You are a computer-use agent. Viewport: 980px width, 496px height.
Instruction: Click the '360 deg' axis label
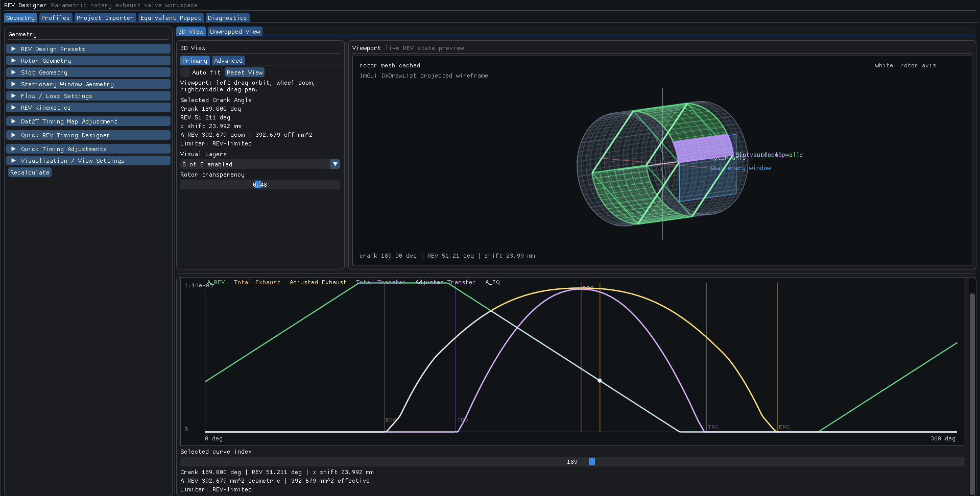[x=943, y=438]
